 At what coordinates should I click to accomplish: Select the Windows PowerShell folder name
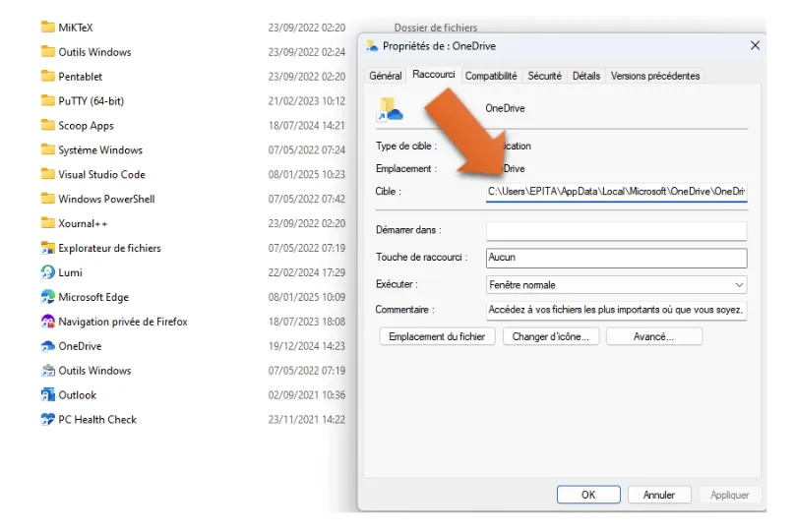[106, 199]
